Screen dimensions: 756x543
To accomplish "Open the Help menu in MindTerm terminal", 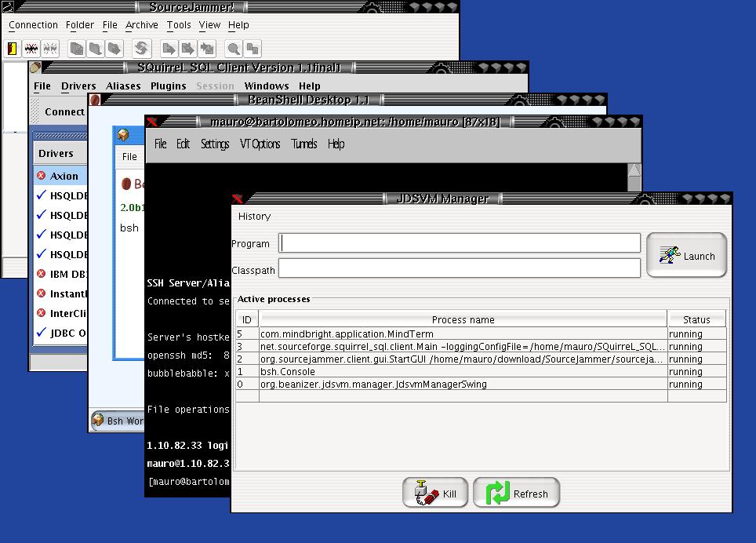I will pos(336,144).
